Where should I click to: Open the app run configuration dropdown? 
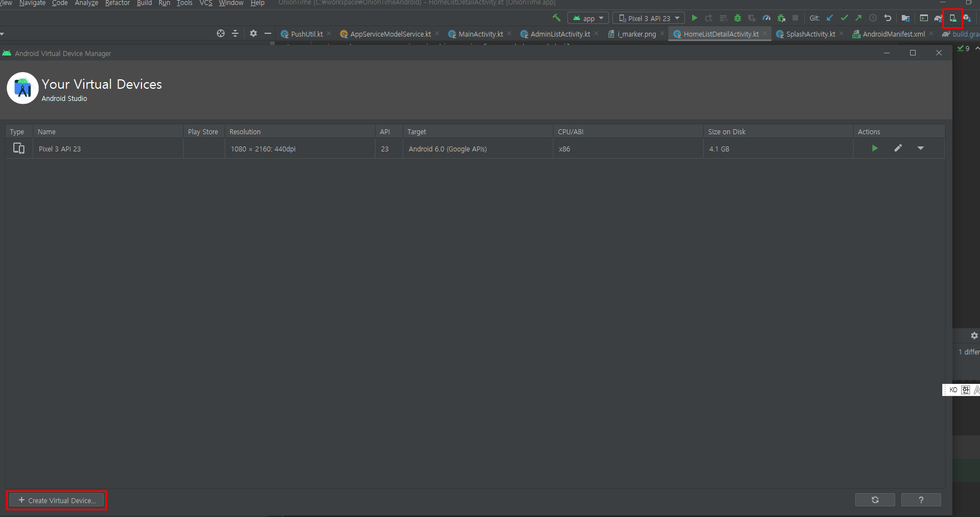[588, 18]
